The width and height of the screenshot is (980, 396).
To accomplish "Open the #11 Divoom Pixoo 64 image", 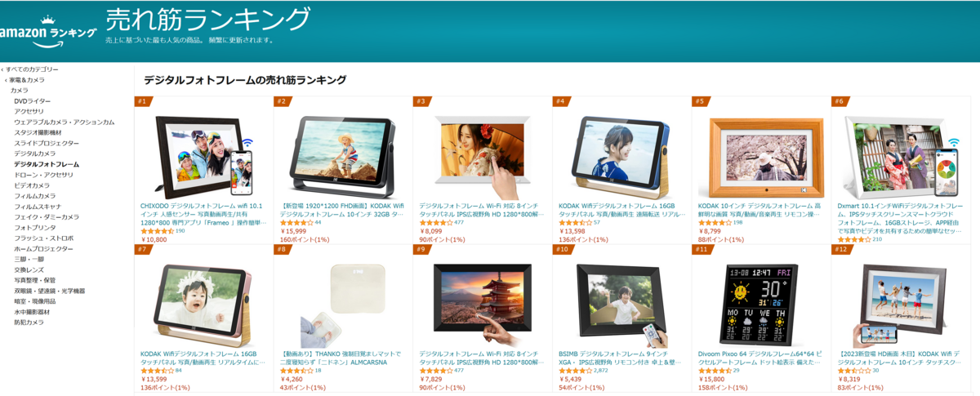I will pos(761,305).
